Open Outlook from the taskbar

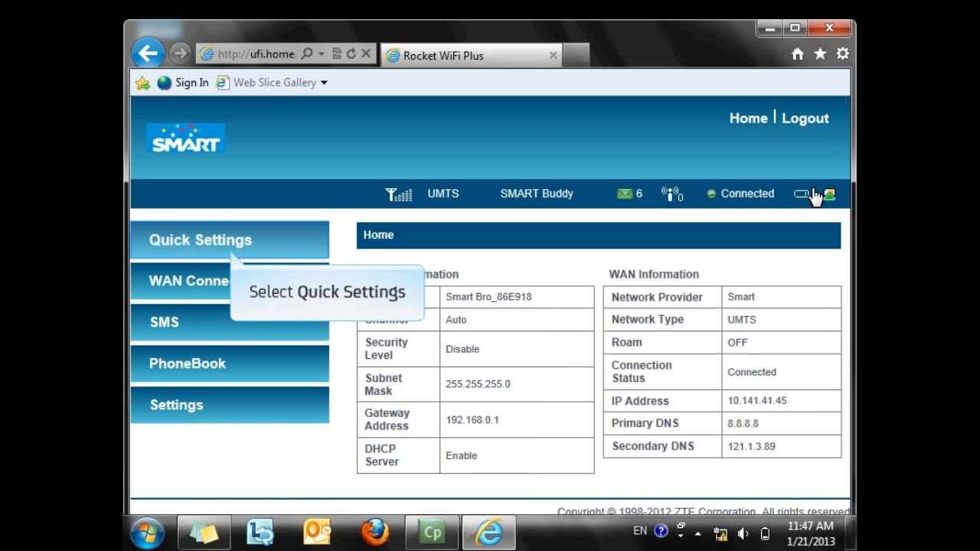coord(317,533)
